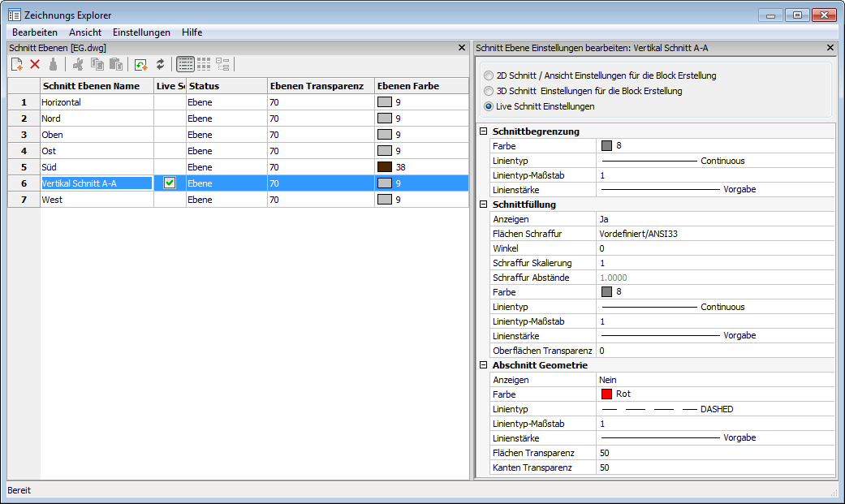Edit Vertikal Schnitt A-A name field
Screen dimensions: 845x504
pos(97,183)
